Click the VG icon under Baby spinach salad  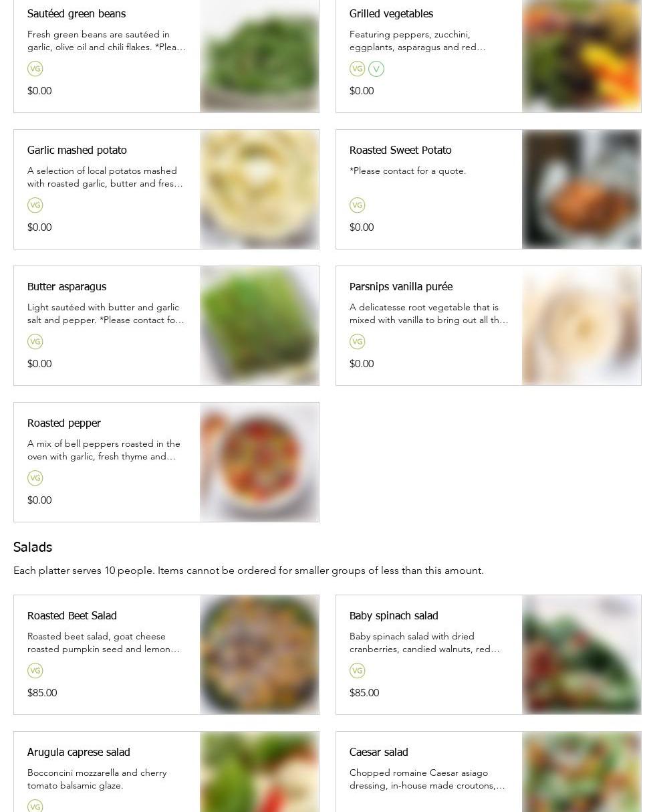[358, 671]
